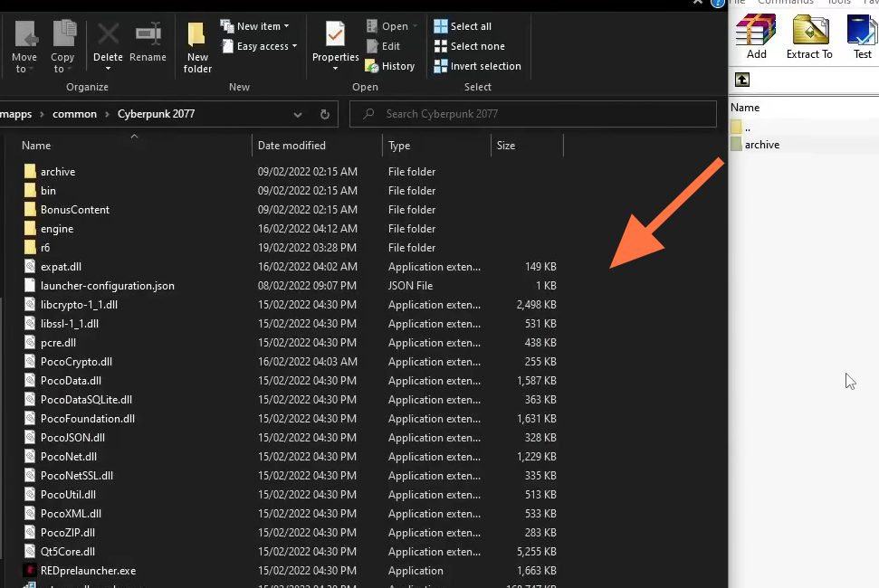Click the Edit button in ribbon
Screen dimensions: 879x588
tap(383, 46)
